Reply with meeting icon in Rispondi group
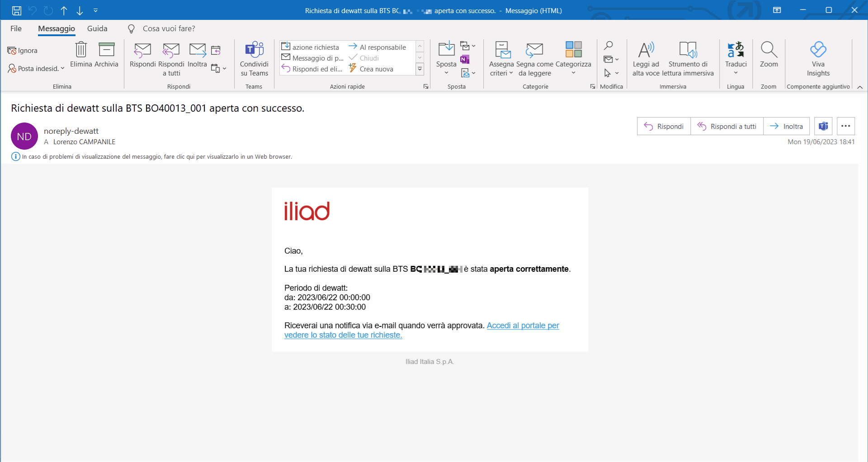This screenshot has height=462, width=868. (216, 50)
